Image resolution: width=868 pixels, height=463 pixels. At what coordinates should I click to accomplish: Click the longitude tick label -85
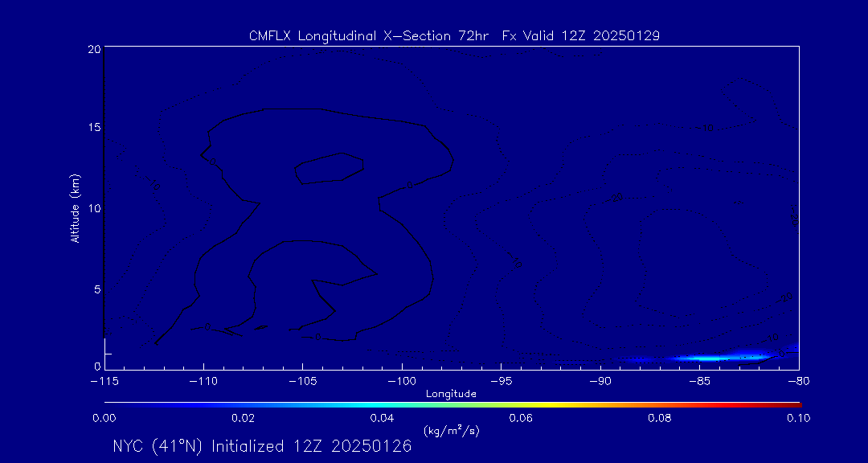699,382
